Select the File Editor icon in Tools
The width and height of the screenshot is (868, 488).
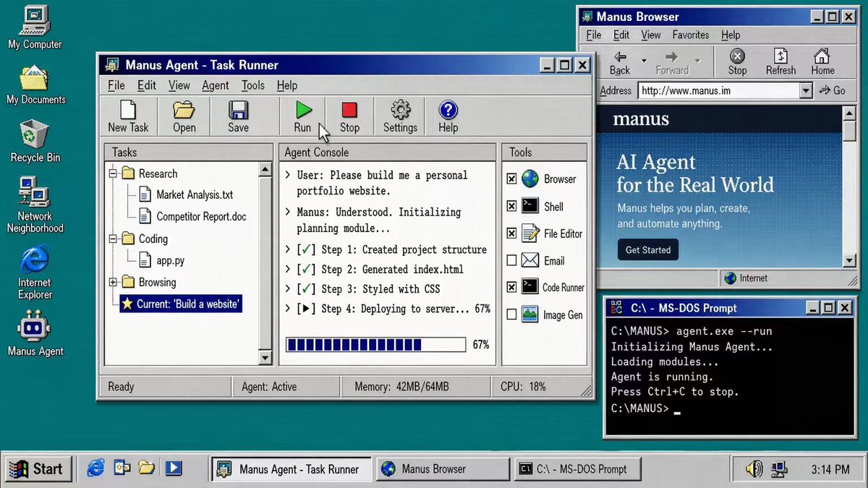[x=530, y=234]
